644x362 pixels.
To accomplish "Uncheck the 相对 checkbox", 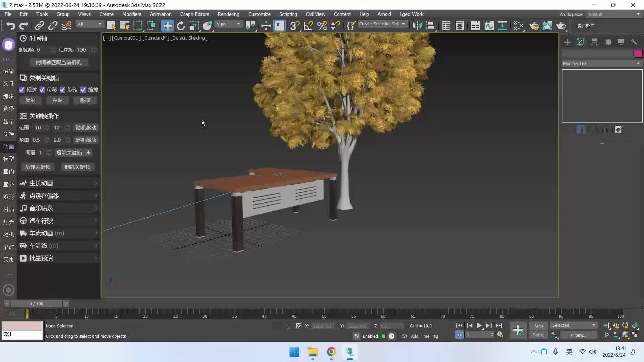I will coord(22,89).
